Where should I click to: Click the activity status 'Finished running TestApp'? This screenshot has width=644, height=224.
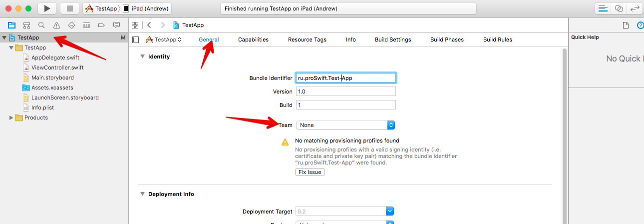pyautogui.click(x=348, y=8)
